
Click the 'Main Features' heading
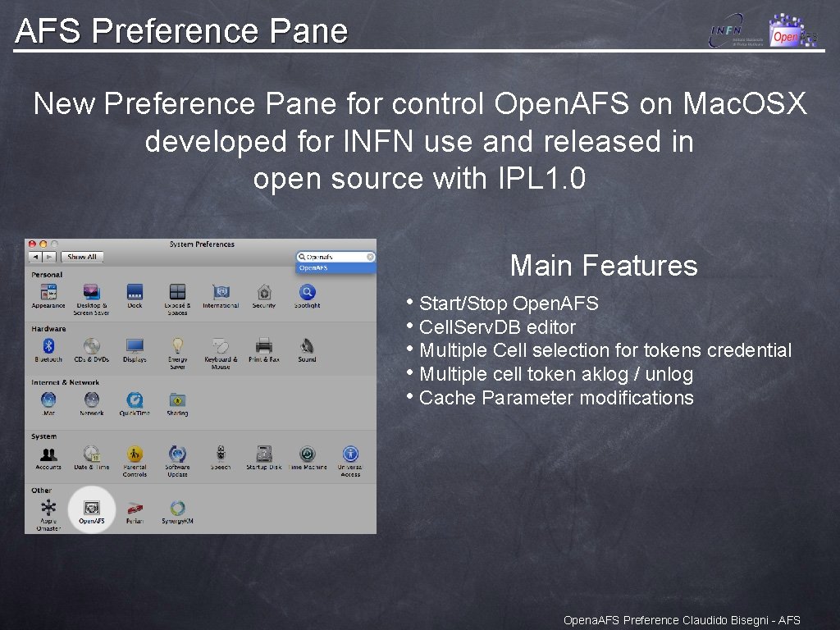604,265
